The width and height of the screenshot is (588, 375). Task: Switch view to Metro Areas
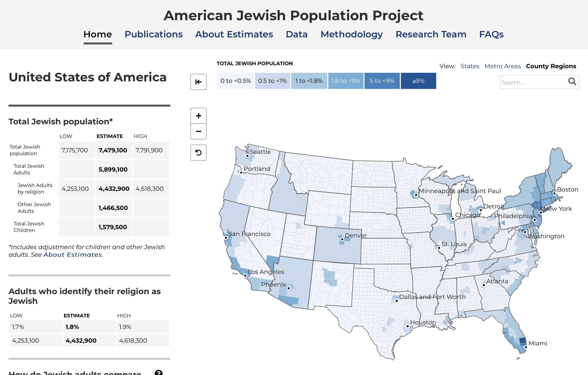pyautogui.click(x=503, y=66)
